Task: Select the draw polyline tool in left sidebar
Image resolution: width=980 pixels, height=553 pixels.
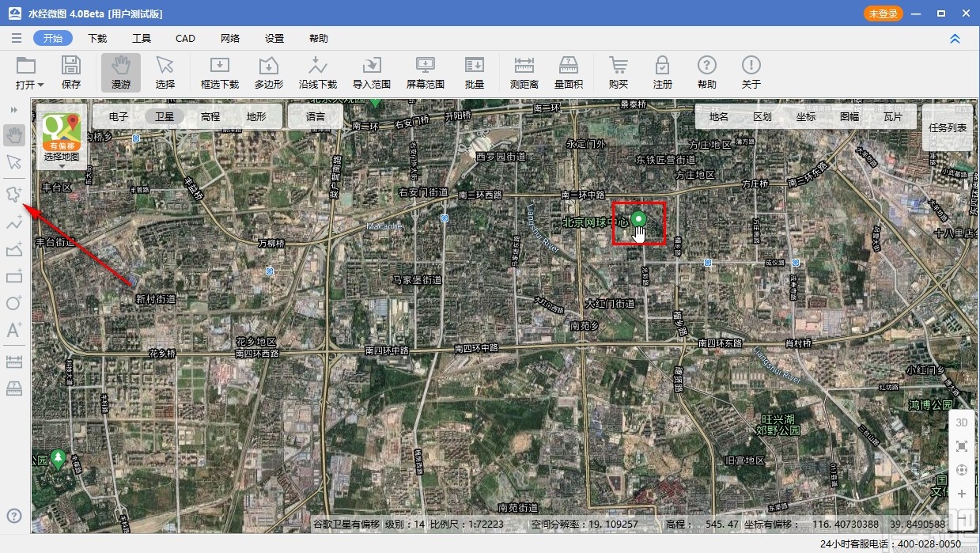Action: click(x=14, y=223)
